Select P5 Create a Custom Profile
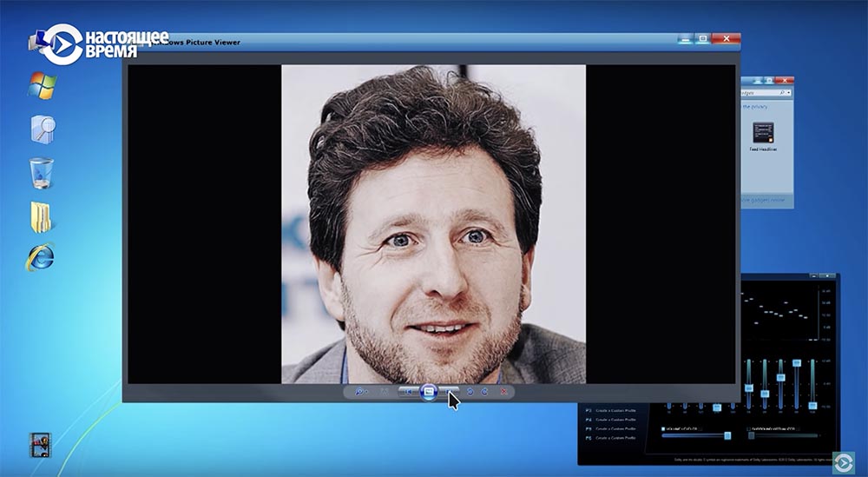 click(x=611, y=429)
